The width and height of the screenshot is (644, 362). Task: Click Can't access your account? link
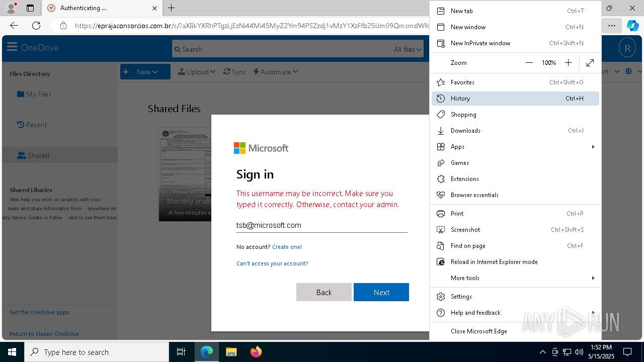pos(272,263)
